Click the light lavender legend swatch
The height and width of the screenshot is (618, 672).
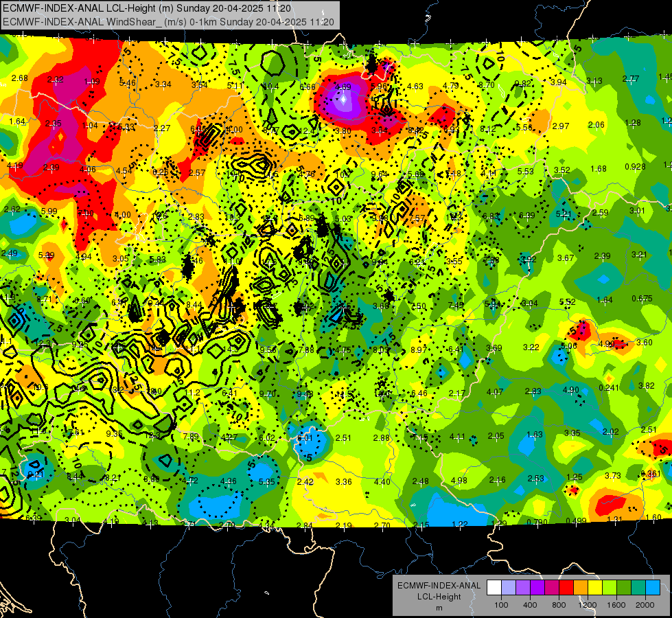(x=509, y=588)
